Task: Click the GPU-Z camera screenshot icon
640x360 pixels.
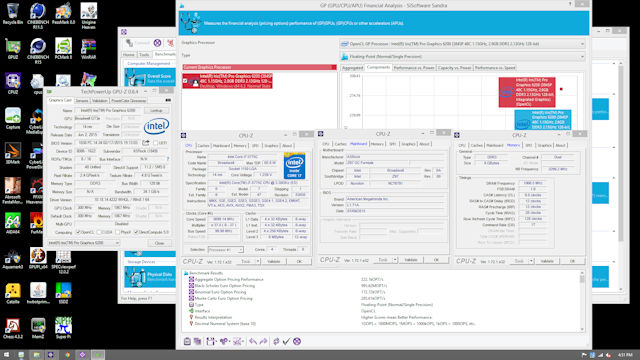Action: point(168,100)
